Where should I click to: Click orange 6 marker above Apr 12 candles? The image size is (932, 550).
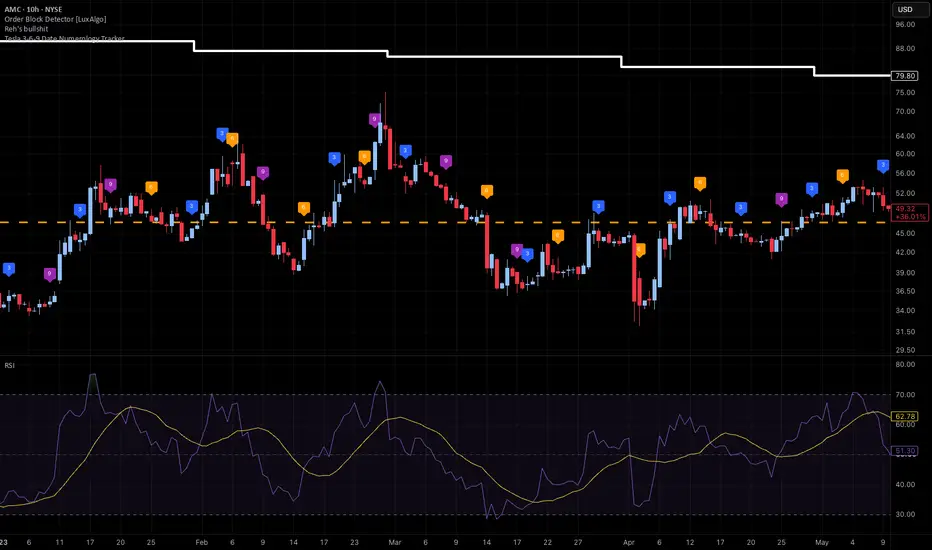(700, 184)
